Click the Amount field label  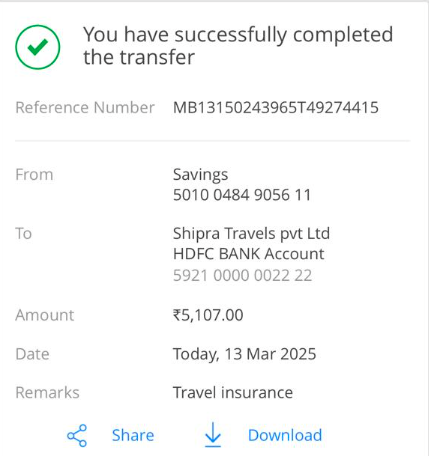45,315
